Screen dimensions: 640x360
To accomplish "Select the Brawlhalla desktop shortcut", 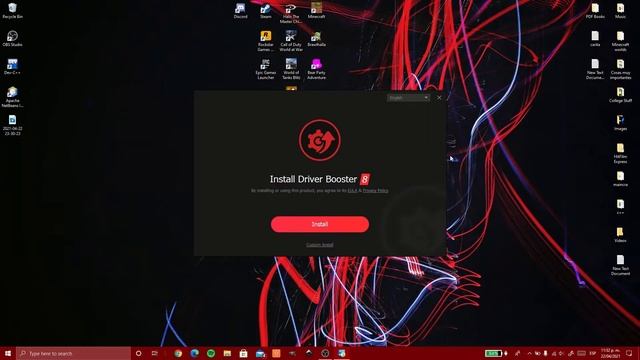I will point(316,39).
